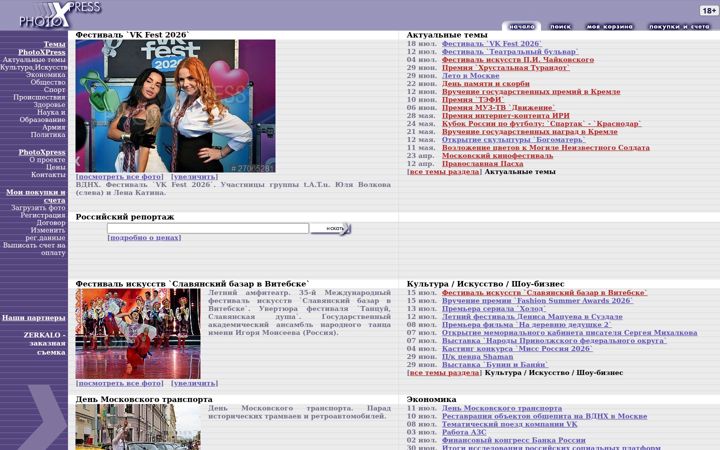Open 'Летний фестиваль Дениса Мацуева в Суздале'
This screenshot has height=450, width=720.
click(x=532, y=317)
